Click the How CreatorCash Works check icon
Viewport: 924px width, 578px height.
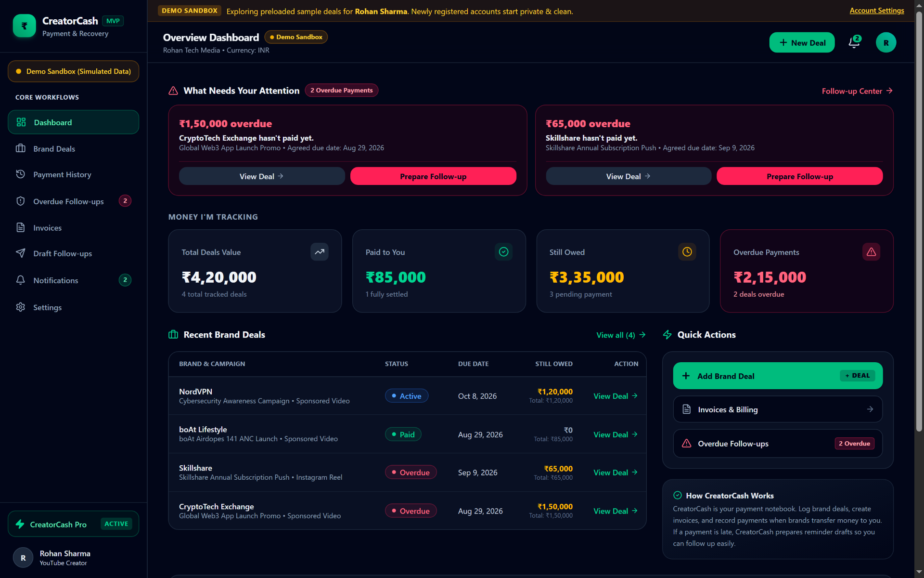[x=678, y=495]
